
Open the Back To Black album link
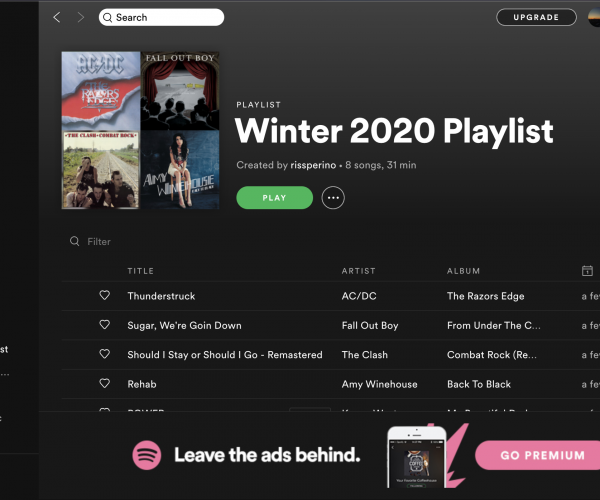click(x=479, y=384)
